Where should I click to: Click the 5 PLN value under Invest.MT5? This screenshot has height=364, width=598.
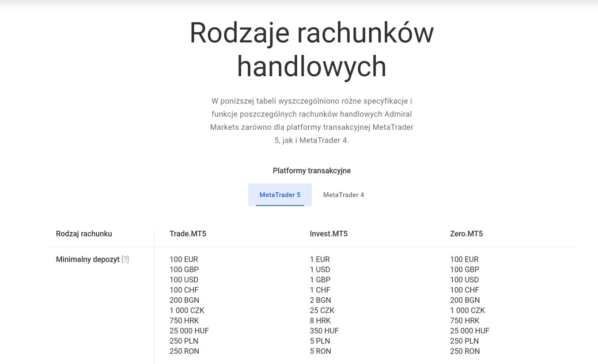click(x=320, y=341)
